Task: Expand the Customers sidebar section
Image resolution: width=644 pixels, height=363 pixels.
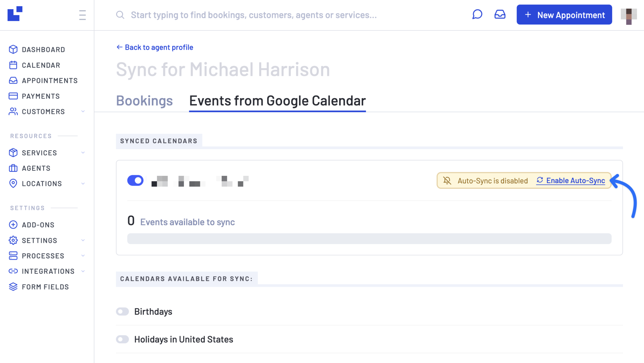Action: pyautogui.click(x=83, y=111)
